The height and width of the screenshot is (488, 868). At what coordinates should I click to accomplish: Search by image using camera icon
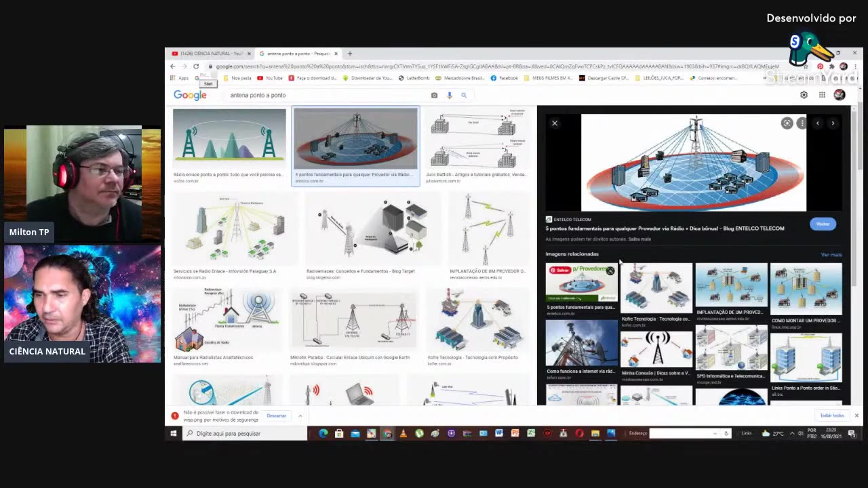tap(434, 95)
